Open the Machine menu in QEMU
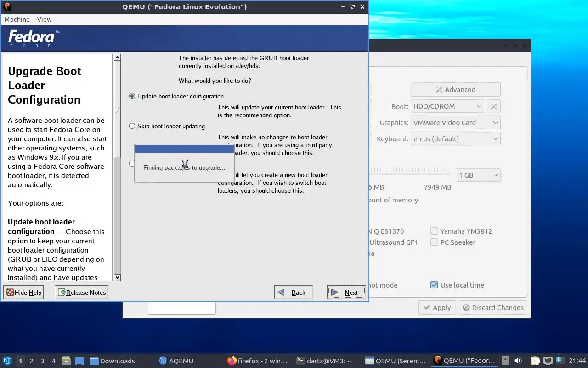The image size is (588, 368). point(17,19)
